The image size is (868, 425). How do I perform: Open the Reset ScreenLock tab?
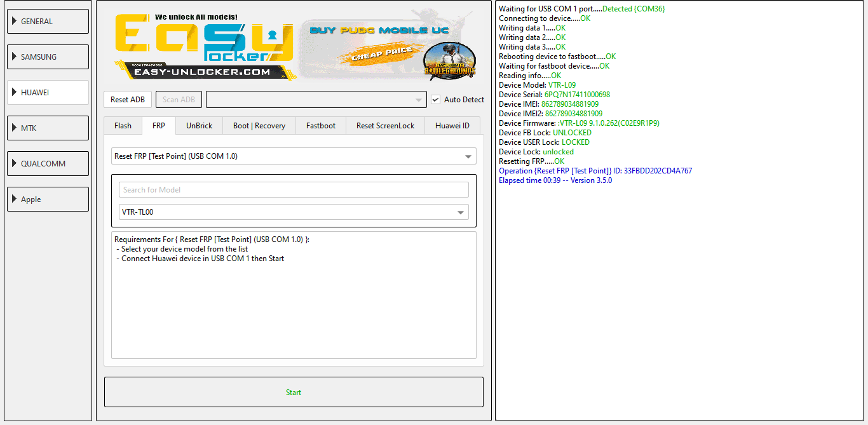click(x=386, y=126)
